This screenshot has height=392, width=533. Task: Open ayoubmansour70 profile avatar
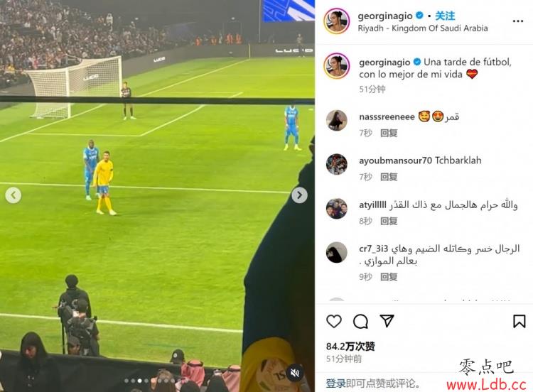pyautogui.click(x=337, y=164)
